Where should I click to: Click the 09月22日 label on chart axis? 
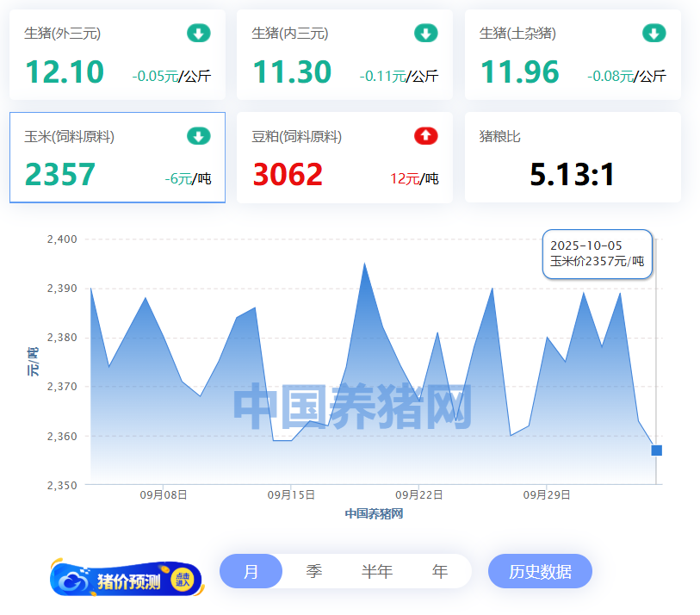(x=418, y=495)
